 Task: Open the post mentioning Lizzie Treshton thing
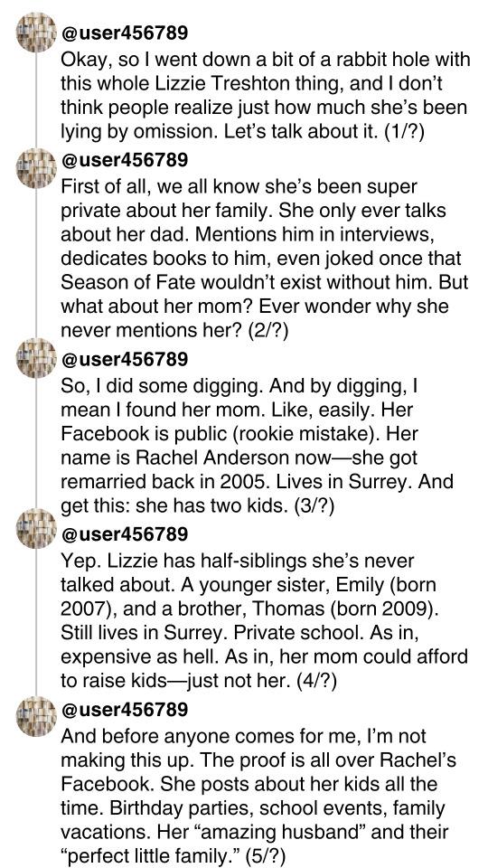pyautogui.click(x=265, y=95)
